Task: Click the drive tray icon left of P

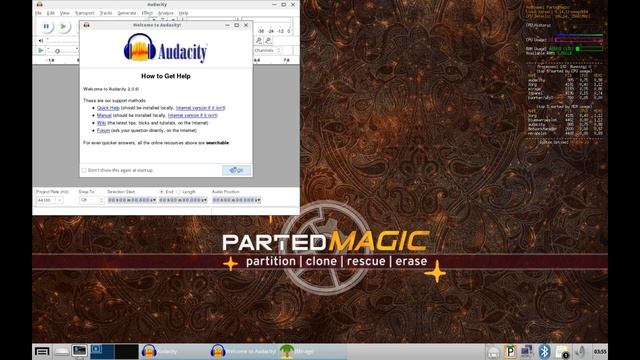Action: 493,352
